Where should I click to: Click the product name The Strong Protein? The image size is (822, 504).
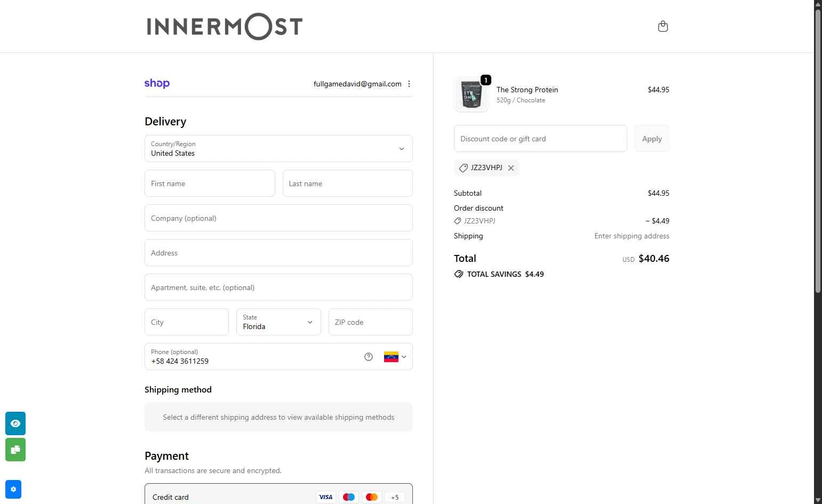tap(527, 90)
